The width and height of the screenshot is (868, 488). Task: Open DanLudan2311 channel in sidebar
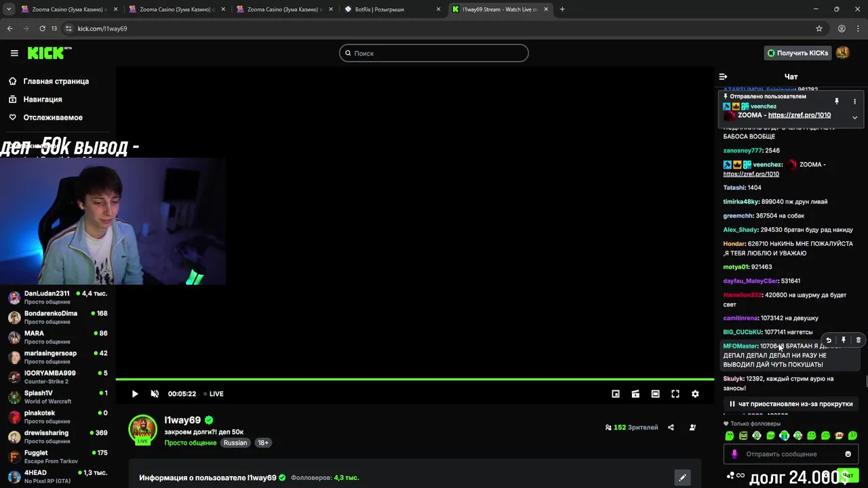click(58, 298)
